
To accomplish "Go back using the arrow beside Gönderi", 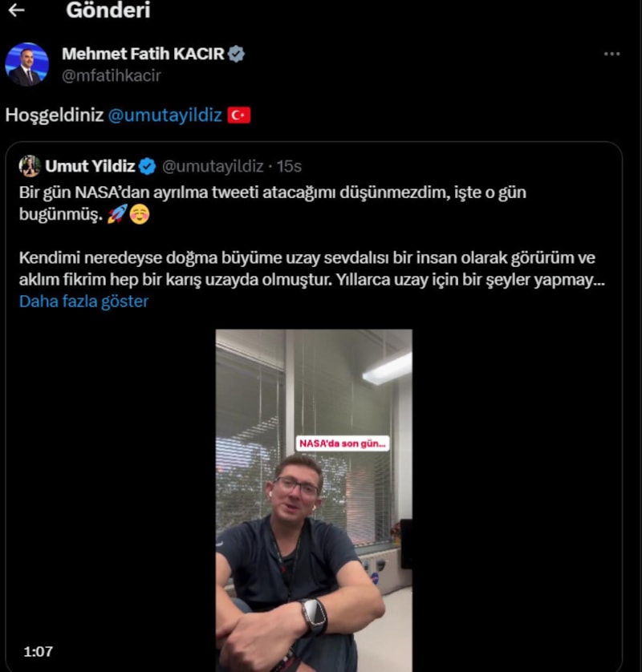I will (15, 10).
